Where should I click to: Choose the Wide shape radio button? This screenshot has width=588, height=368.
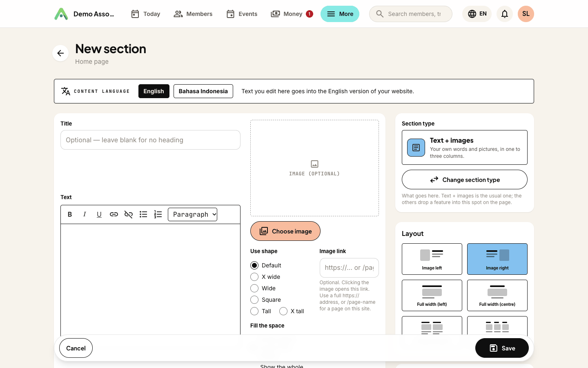254,288
